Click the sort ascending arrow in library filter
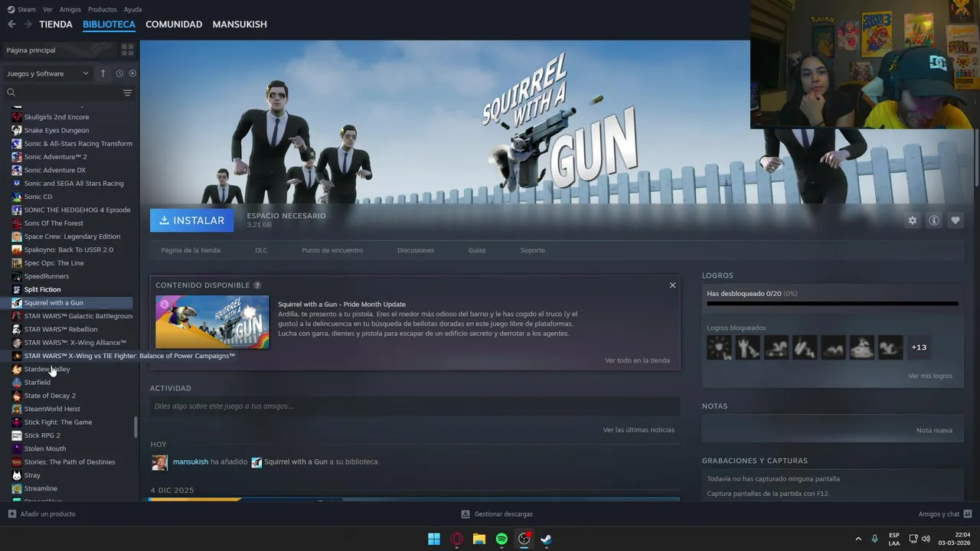 pos(103,73)
